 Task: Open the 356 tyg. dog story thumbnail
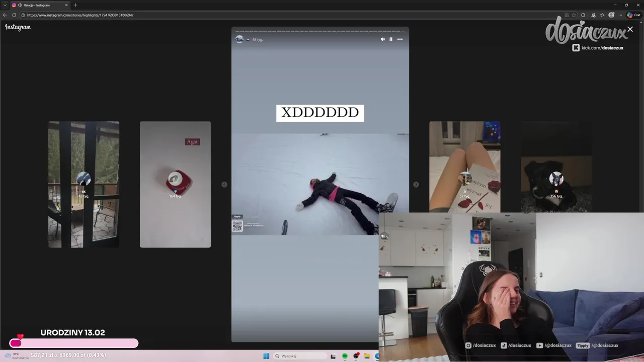(x=556, y=167)
